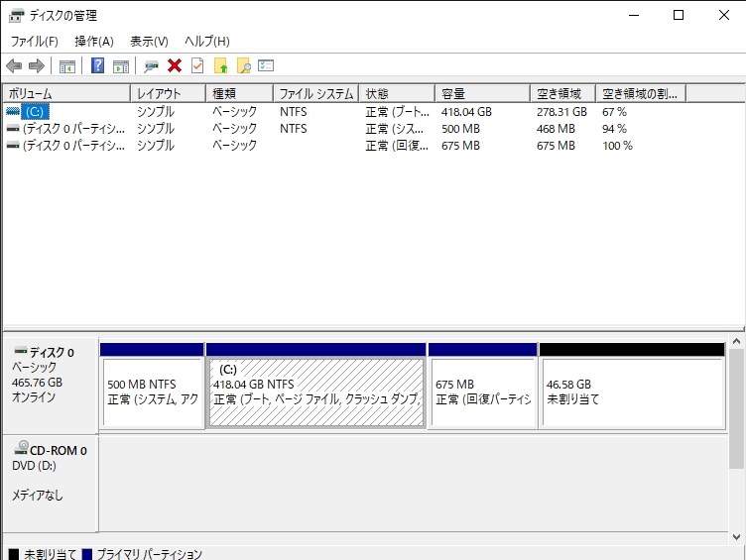The width and height of the screenshot is (746, 560).
Task: Click the black 未割り当て legend swatch
Action: click(x=14, y=555)
